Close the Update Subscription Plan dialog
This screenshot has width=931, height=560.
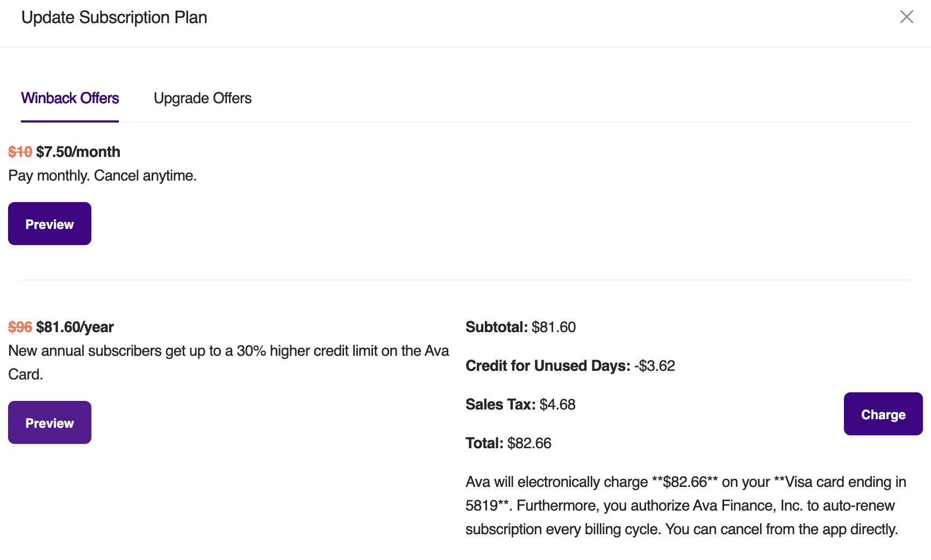(906, 17)
